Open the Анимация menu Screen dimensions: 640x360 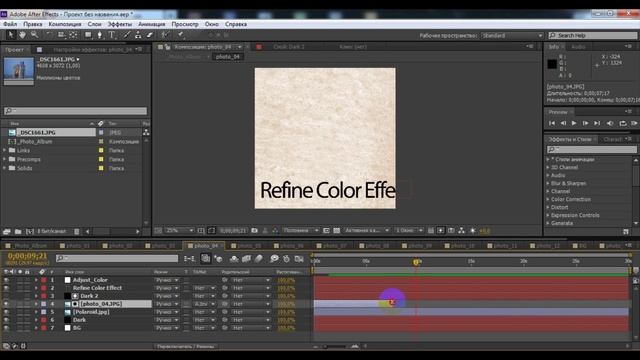[151, 24]
